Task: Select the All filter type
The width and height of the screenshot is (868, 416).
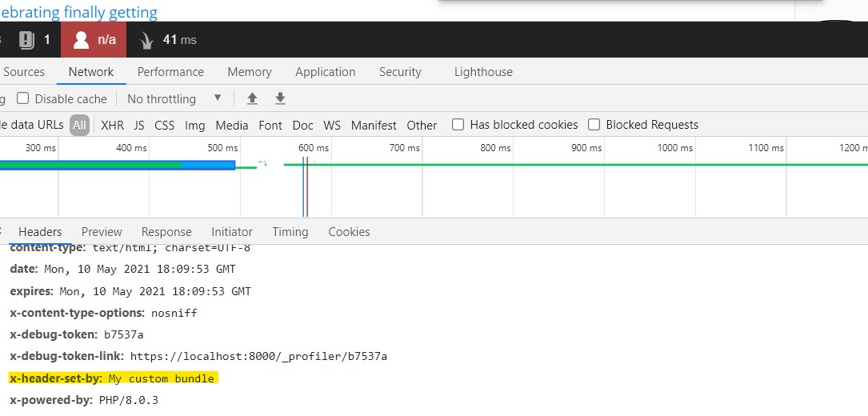Action: click(80, 125)
